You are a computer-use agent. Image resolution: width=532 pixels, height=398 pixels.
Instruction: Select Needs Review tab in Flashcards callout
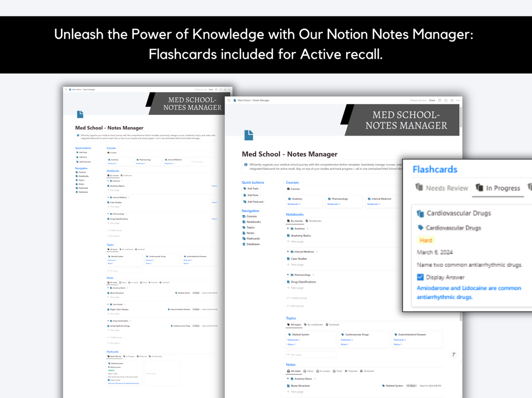click(x=442, y=188)
